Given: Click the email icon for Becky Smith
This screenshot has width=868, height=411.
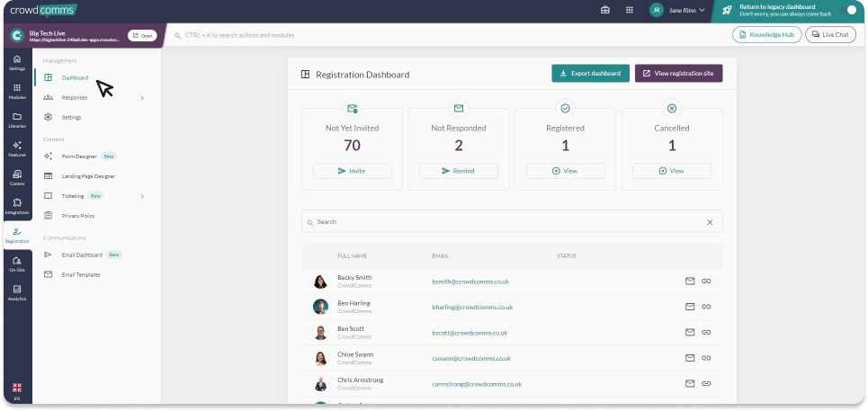Looking at the screenshot, I should [690, 281].
